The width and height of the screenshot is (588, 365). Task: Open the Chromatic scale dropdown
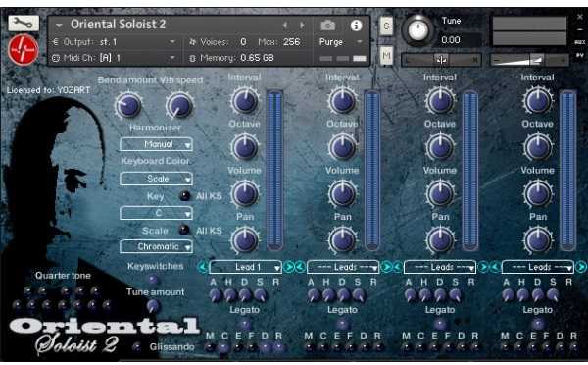[157, 246]
